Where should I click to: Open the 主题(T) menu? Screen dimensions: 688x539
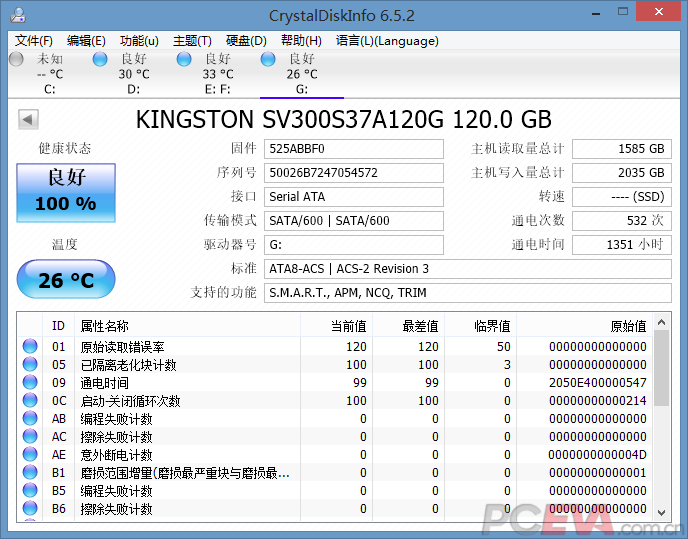[x=192, y=41]
